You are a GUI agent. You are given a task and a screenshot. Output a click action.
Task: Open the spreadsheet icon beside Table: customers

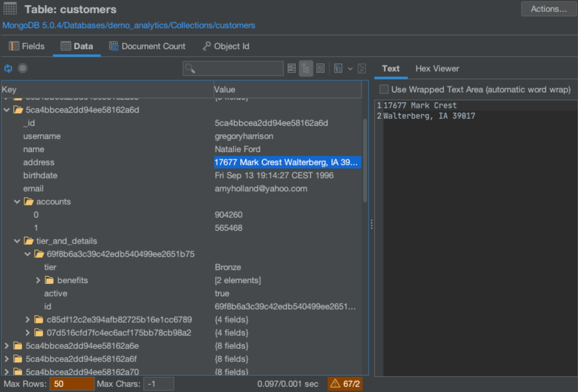[10, 9]
